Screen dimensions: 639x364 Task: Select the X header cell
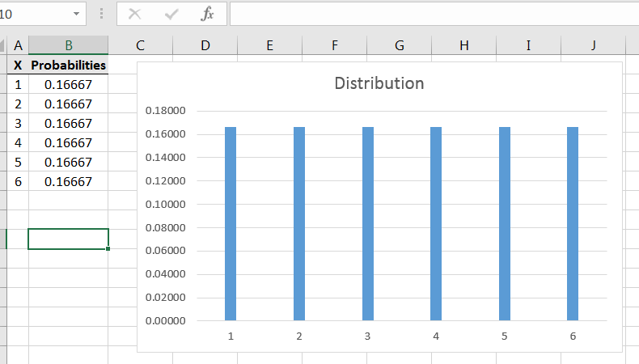(18, 65)
